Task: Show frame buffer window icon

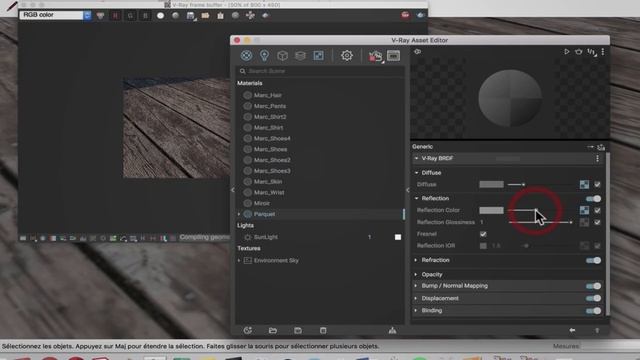Action: [393, 56]
